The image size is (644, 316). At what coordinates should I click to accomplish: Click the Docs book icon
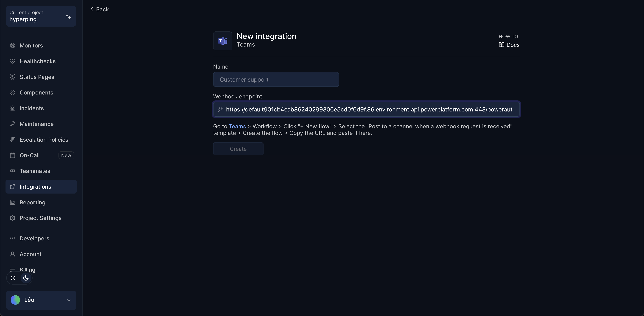502,45
